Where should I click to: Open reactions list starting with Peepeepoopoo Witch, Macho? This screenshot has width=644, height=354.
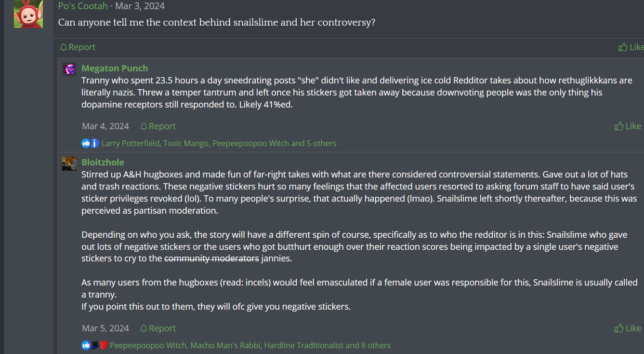pyautogui.click(x=250, y=345)
